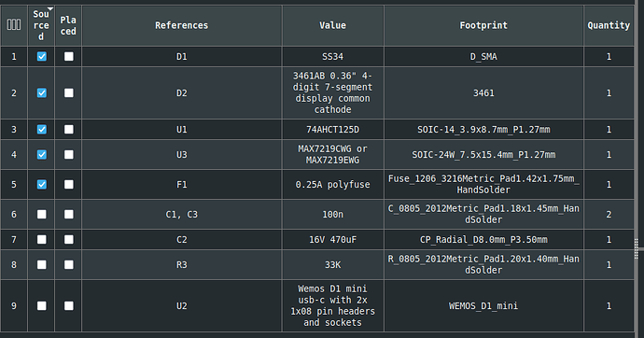
Task: Click the Quantity column header
Action: point(609,25)
